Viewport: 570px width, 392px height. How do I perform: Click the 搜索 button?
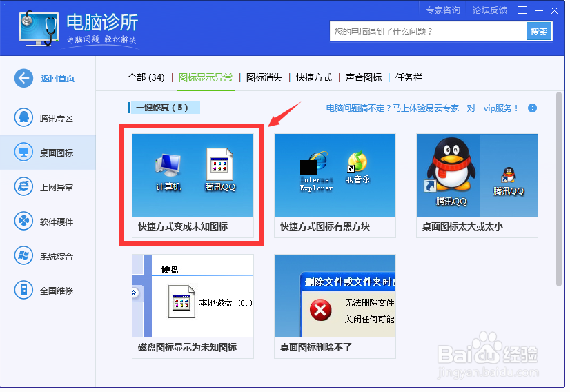click(539, 31)
